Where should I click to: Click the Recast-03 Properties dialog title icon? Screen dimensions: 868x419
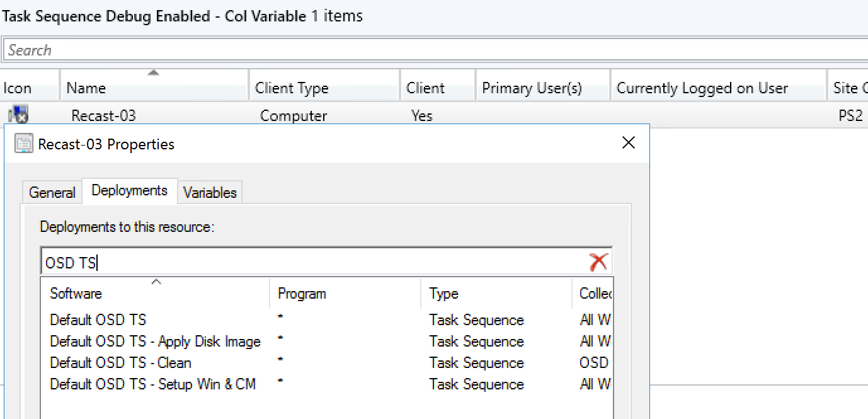point(24,144)
